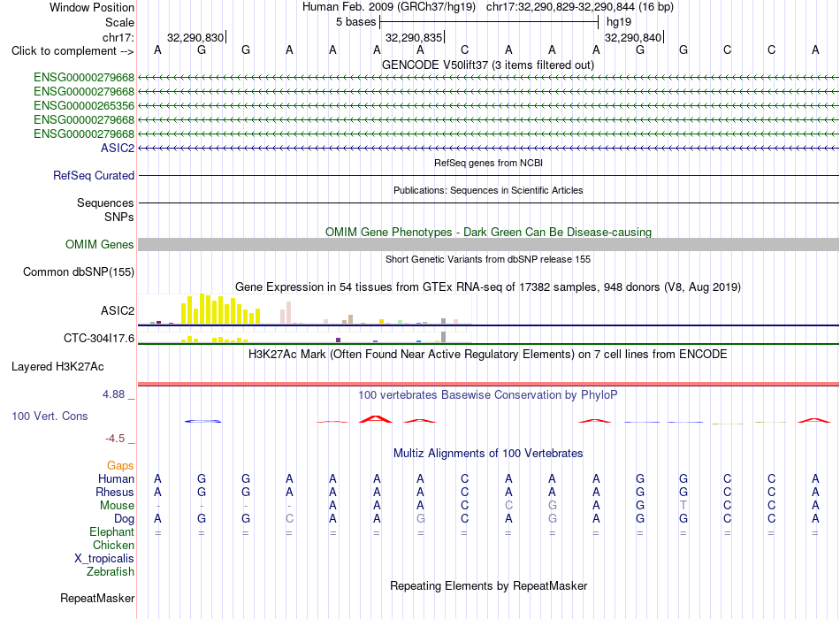This screenshot has height=619, width=840.
Task: Click the T base in Mouse alignment row
Action: (683, 506)
